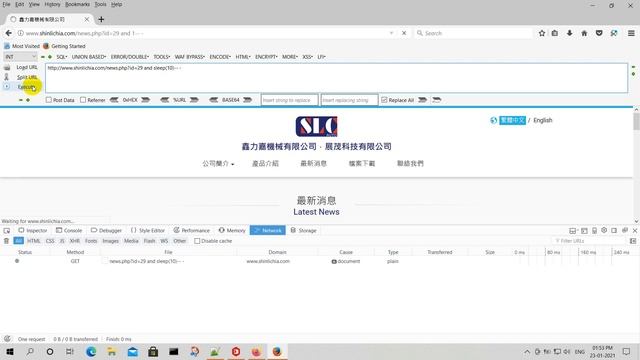Open the ENCRYPT dropdown

266,57
